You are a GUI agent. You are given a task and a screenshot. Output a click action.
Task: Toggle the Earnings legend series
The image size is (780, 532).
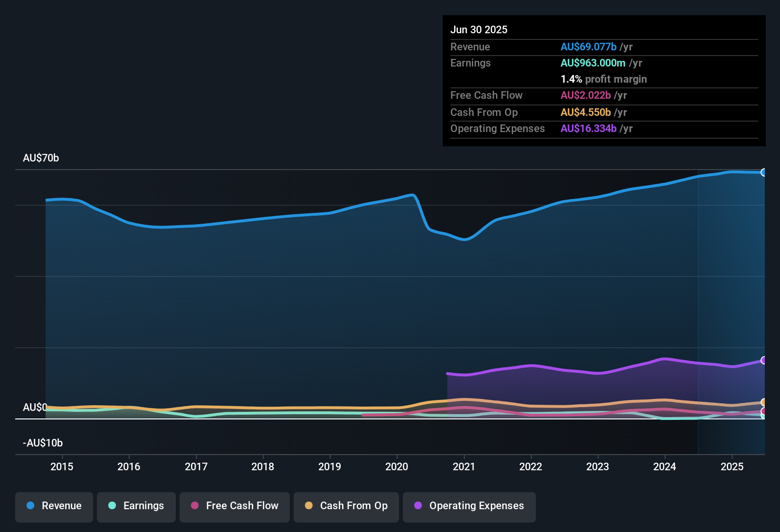(x=136, y=506)
